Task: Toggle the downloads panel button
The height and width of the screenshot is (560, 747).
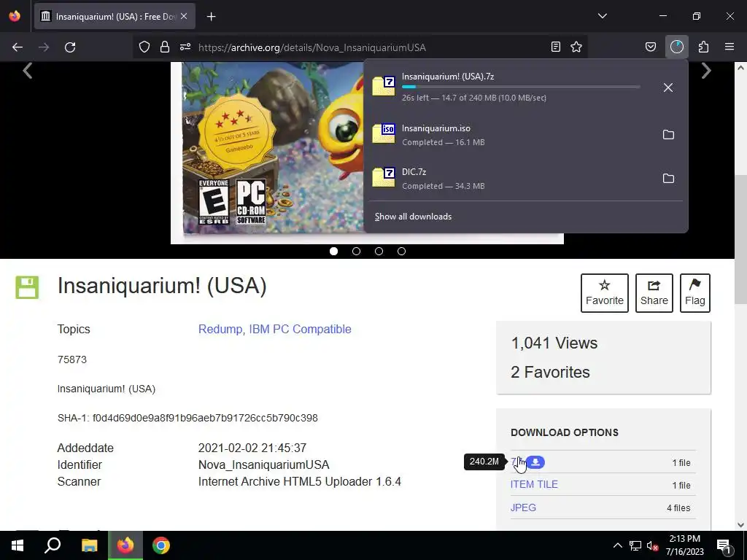Action: point(676,47)
